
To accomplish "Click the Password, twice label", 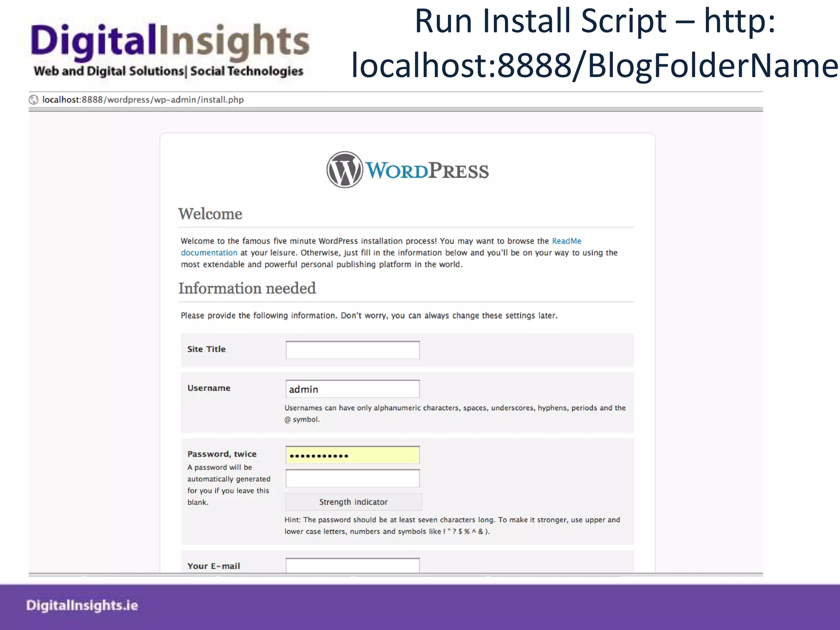I will (x=222, y=454).
